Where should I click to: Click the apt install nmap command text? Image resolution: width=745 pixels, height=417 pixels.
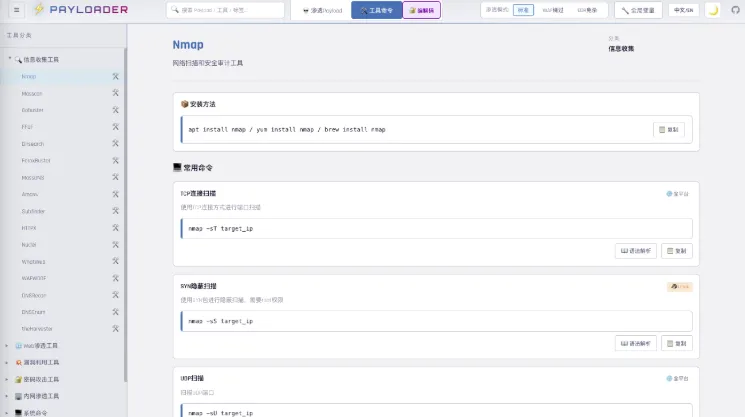click(x=287, y=129)
